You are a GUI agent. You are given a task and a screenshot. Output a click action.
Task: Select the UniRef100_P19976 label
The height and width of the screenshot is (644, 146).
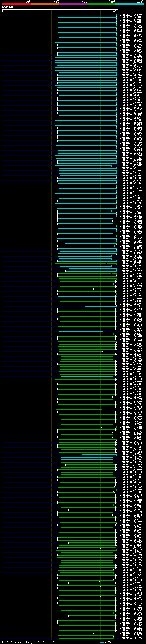point(131,32)
